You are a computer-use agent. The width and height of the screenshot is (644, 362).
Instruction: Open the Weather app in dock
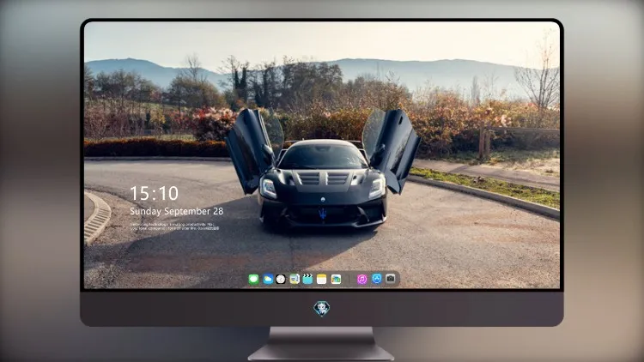coord(268,280)
